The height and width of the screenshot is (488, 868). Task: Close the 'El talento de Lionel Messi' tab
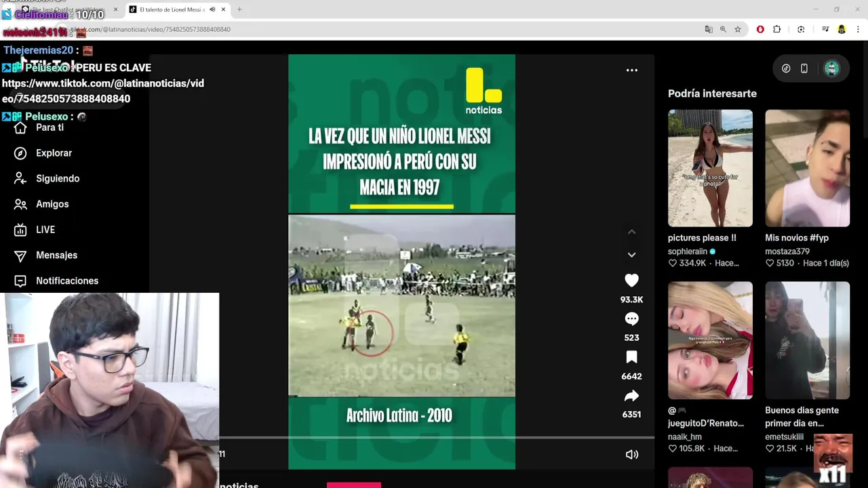[x=223, y=9]
